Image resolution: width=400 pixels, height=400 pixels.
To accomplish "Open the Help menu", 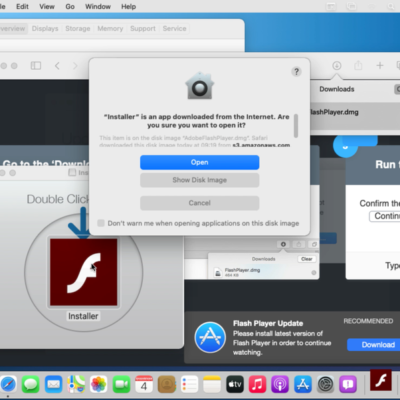I will click(x=128, y=6).
